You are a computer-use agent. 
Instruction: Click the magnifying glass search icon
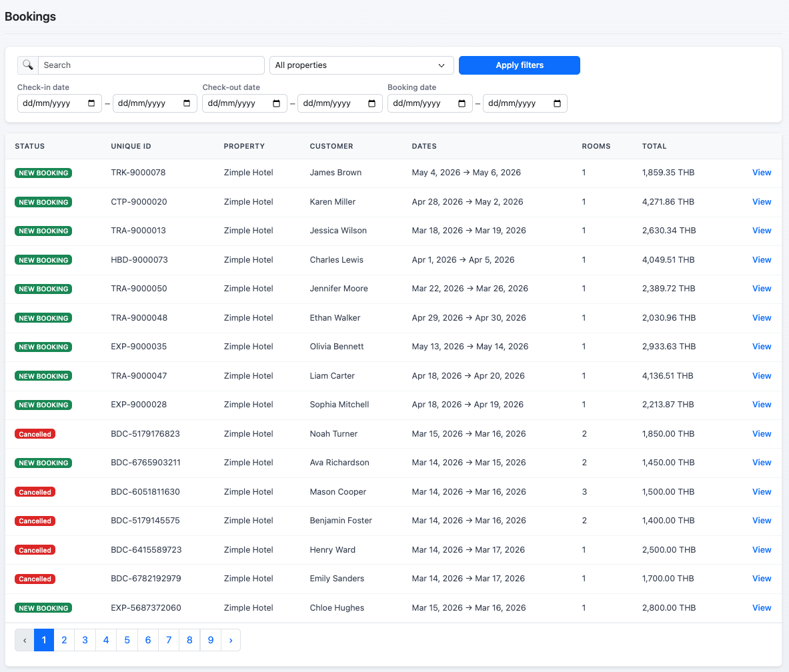(28, 65)
